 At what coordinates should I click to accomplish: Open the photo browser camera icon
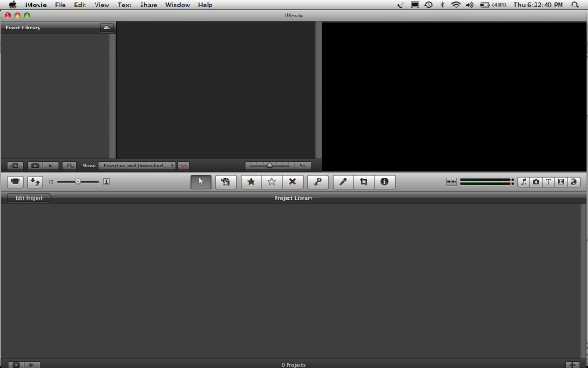[536, 182]
